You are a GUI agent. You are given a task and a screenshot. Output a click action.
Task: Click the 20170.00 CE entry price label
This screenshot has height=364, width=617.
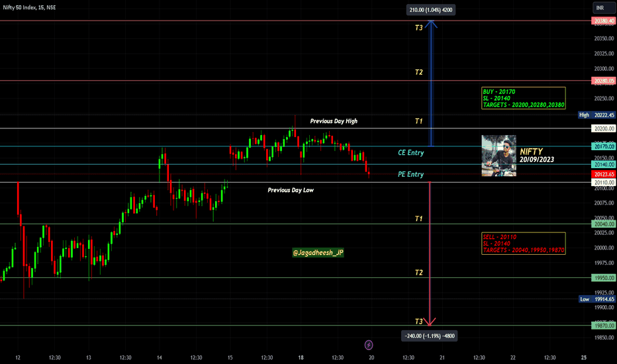(604, 146)
